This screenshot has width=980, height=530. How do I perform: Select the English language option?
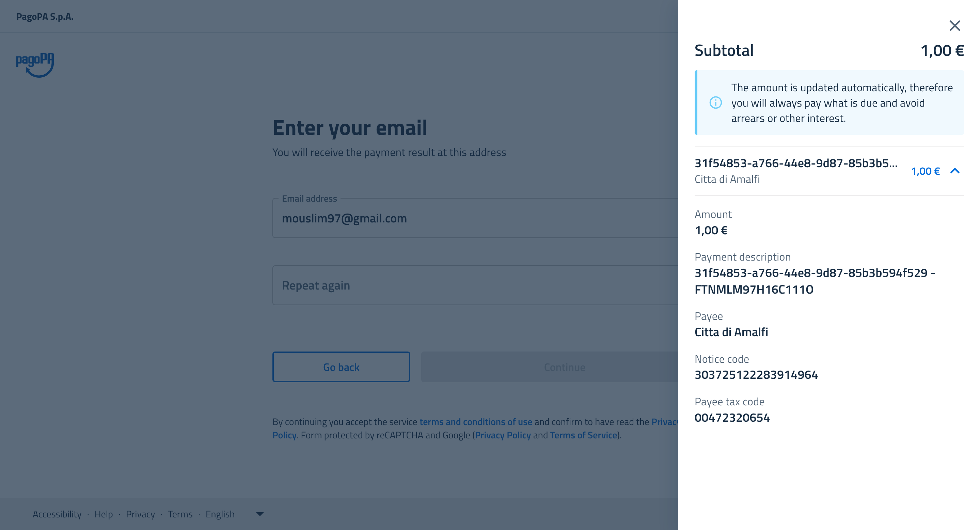(220, 514)
